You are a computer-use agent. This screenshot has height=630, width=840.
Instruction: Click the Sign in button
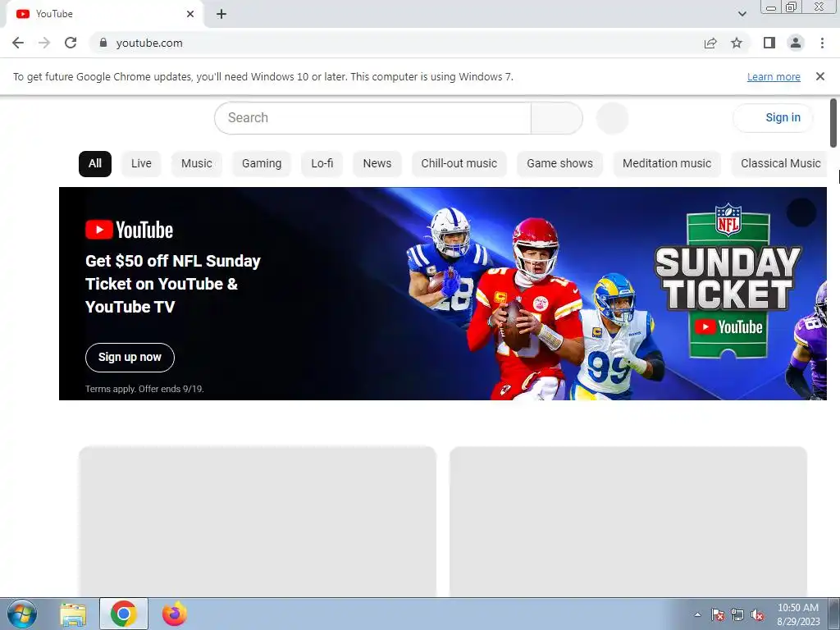(x=773, y=118)
